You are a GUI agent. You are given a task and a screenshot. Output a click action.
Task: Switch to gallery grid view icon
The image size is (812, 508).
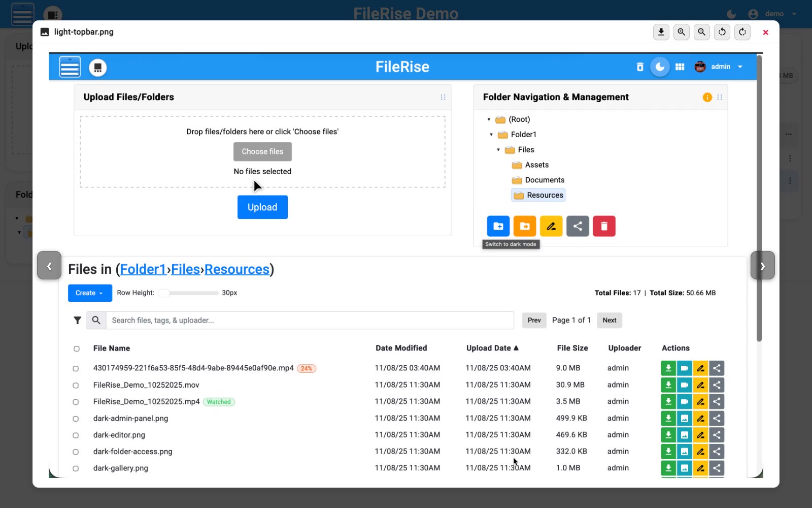[680, 67]
